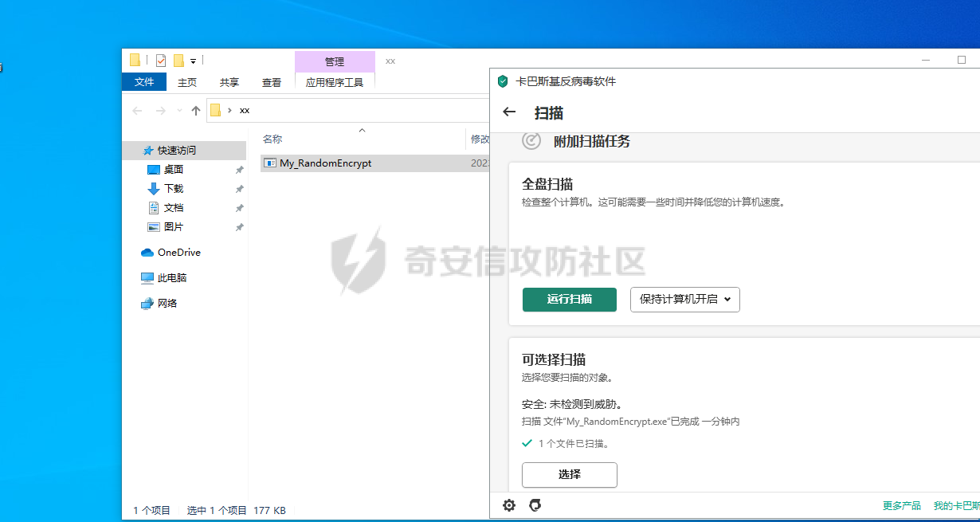Expand the quick access toolbar customize arrow
Screen dimensions: 980x522
click(x=193, y=61)
